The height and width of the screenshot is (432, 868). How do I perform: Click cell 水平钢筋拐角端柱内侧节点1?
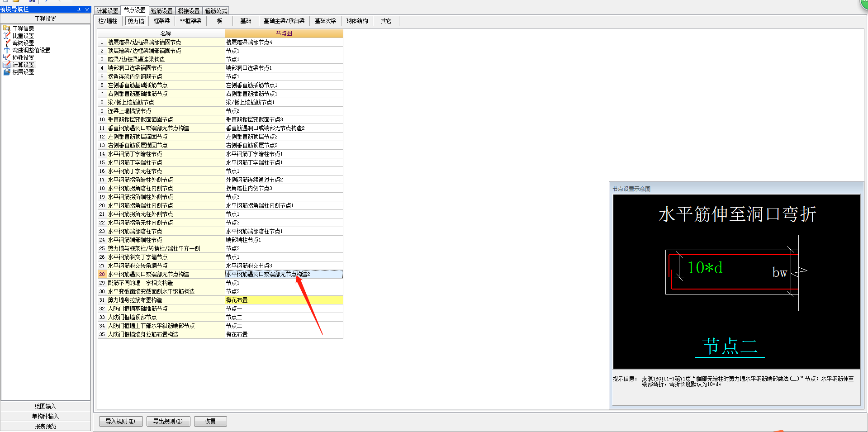pos(284,205)
